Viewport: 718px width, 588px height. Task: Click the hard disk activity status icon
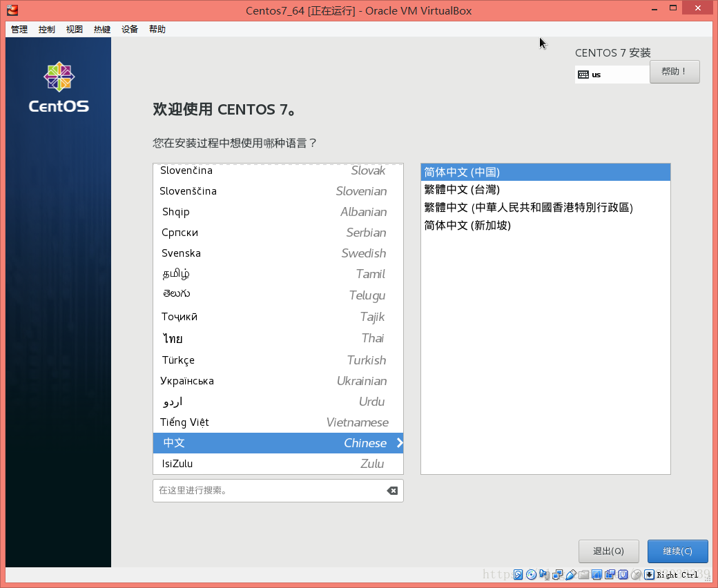coord(518,575)
